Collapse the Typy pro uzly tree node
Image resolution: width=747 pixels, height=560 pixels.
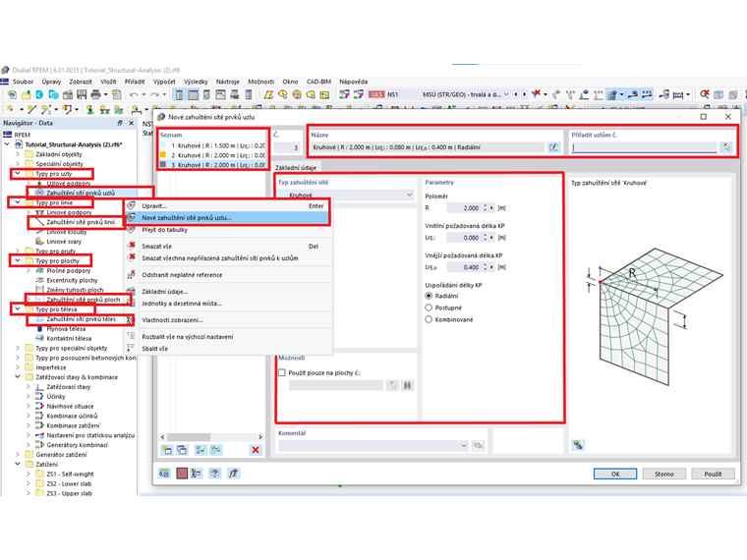tap(18, 174)
